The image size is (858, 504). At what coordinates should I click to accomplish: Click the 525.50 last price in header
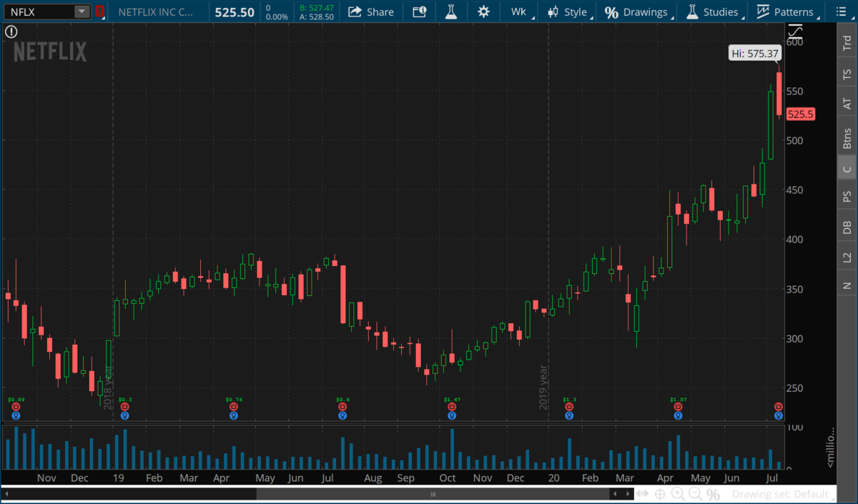pos(235,11)
